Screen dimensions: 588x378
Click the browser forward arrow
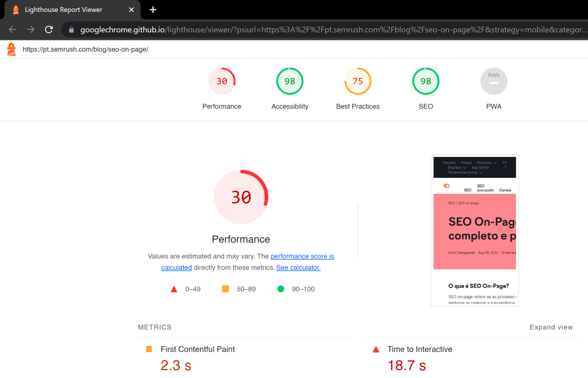(31, 29)
